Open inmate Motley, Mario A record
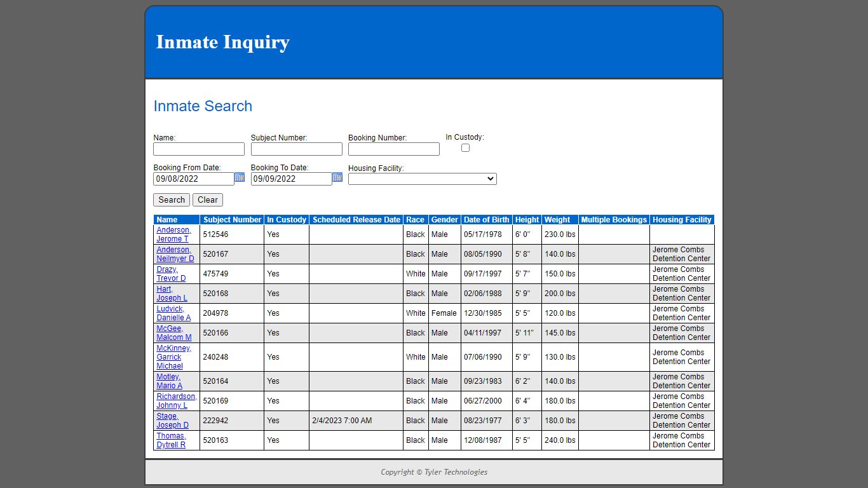Viewport: 868px width, 488px height. click(x=170, y=381)
